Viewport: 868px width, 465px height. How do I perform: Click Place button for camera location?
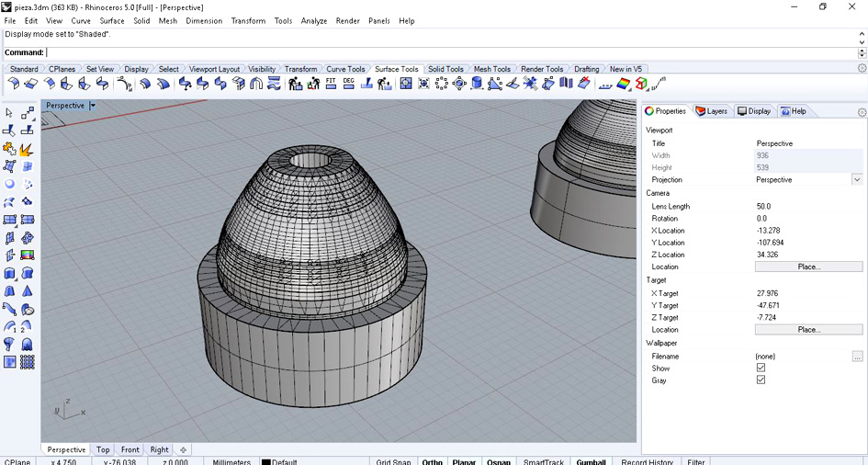[x=809, y=267]
